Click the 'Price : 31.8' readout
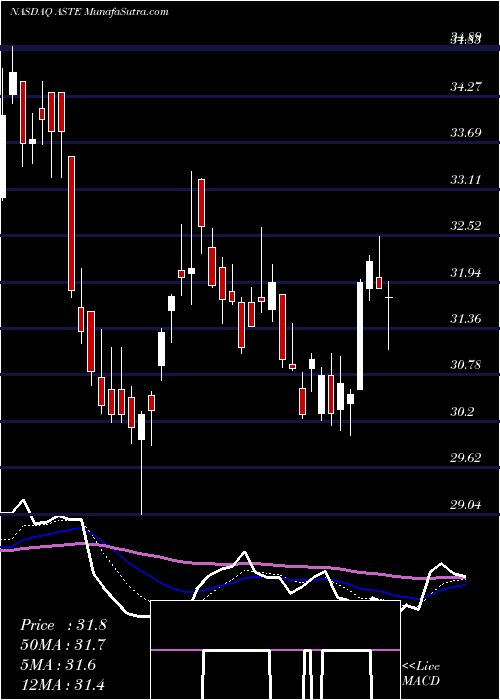This screenshot has width=500, height=700. (63, 625)
